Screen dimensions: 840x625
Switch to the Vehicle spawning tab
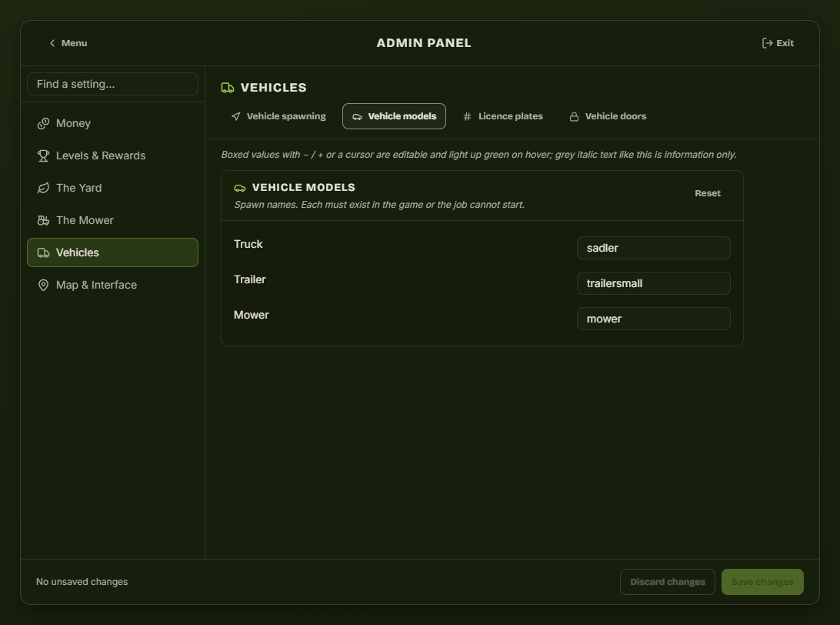coord(278,116)
